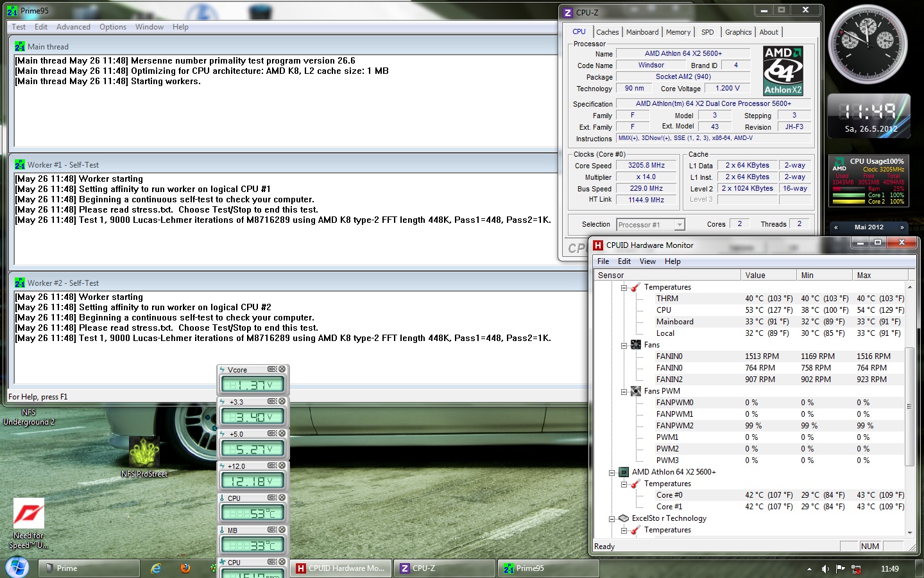Open the NFS ProStreet desktop shortcut

pos(144,457)
